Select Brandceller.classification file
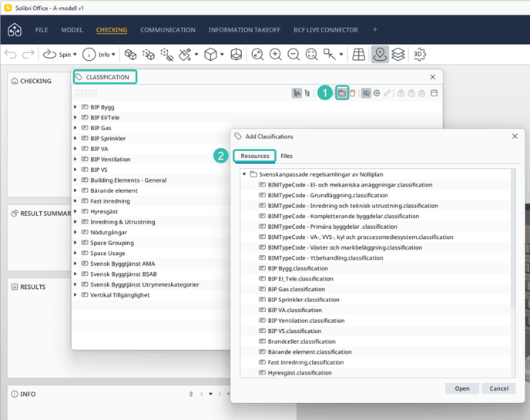Screen dimensions: 530x420 point(375,341)
